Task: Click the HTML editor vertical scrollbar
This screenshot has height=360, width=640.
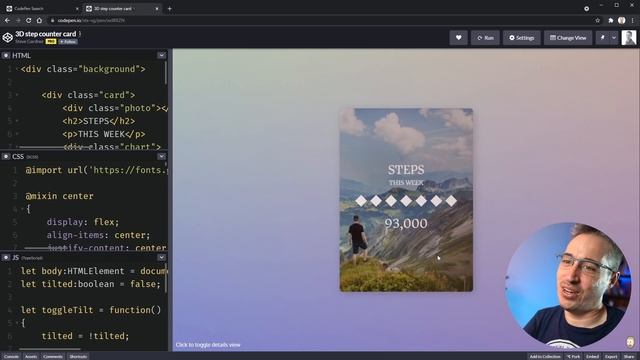Action: 166,73
